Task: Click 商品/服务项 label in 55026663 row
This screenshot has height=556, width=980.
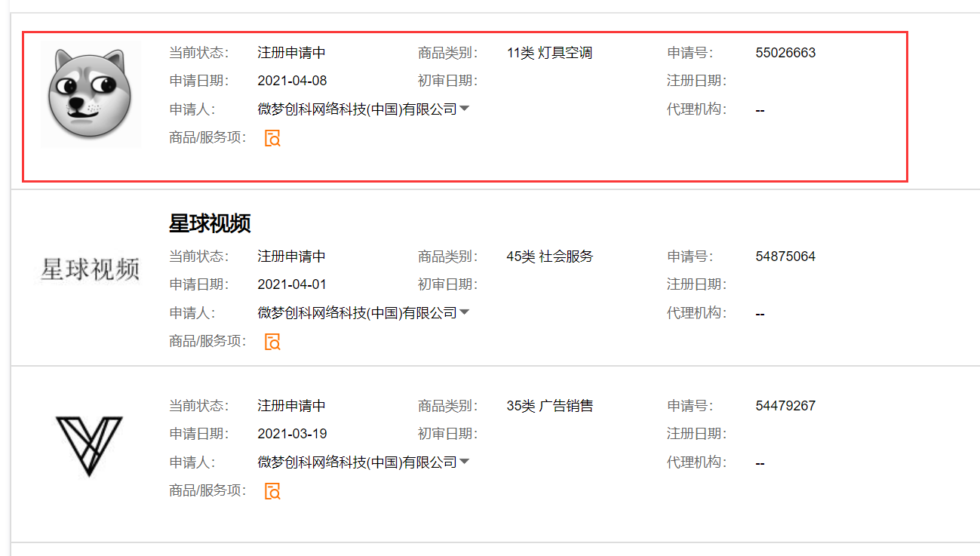Action: pyautogui.click(x=208, y=137)
